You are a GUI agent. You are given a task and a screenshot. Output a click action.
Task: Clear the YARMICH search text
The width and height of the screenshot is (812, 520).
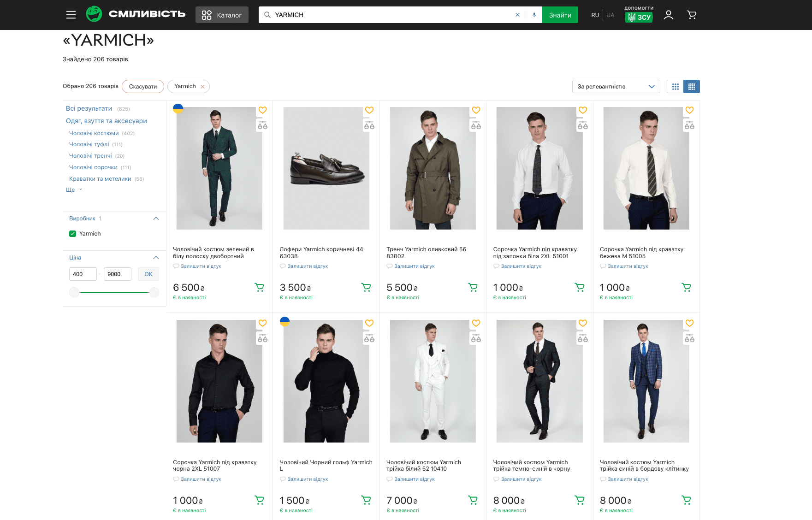[x=517, y=15]
